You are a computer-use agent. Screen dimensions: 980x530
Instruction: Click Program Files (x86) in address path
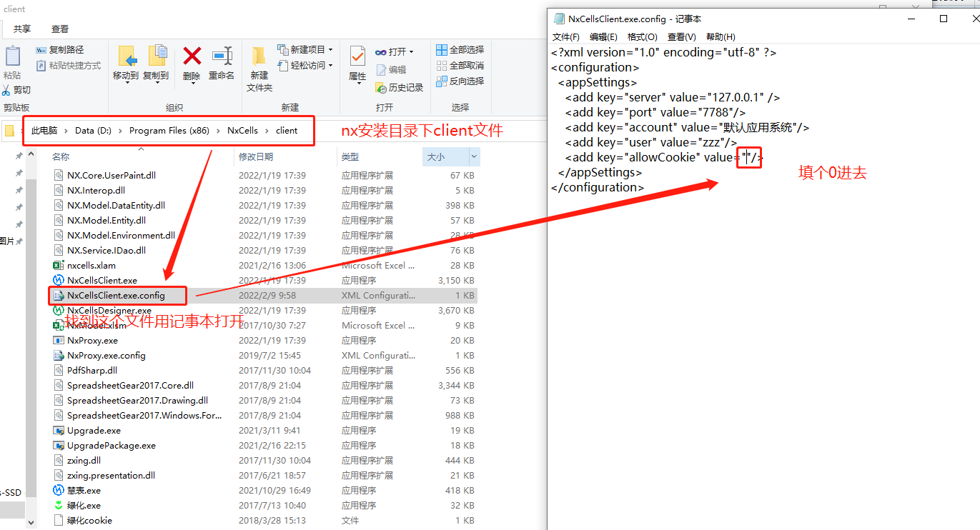click(x=169, y=131)
